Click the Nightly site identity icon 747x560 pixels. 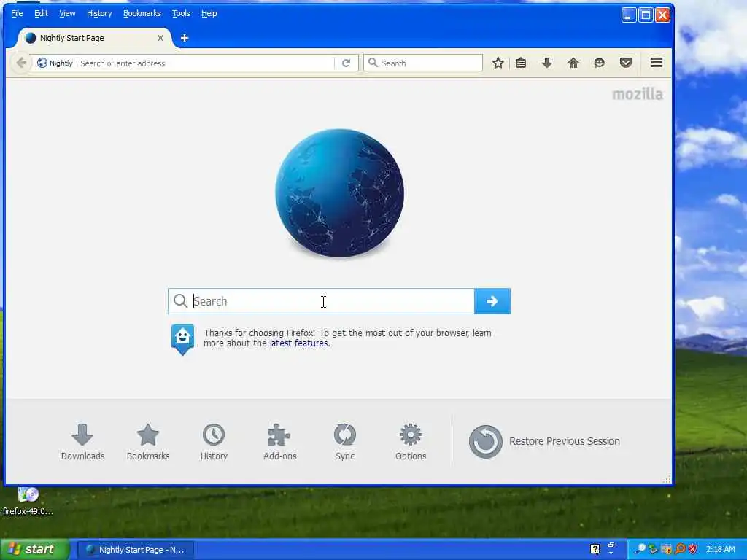42,63
